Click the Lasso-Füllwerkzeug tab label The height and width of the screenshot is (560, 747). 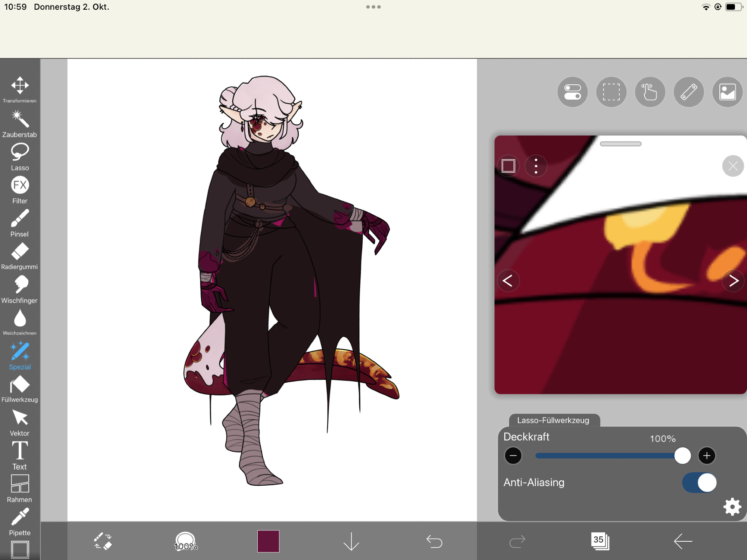(x=553, y=420)
